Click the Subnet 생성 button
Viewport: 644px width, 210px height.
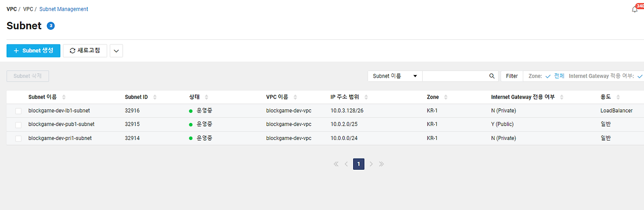tap(33, 51)
